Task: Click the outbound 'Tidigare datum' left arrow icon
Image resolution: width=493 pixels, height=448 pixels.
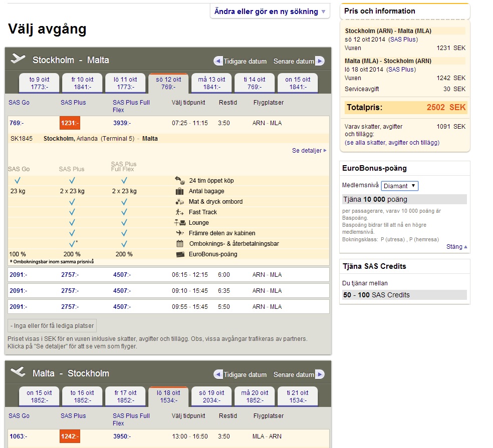Action: [x=218, y=61]
